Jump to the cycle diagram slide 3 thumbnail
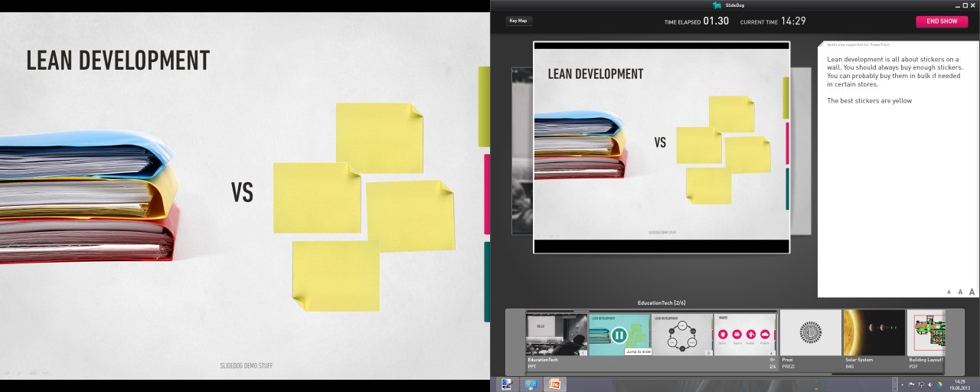This screenshot has height=392, width=980. click(x=682, y=335)
